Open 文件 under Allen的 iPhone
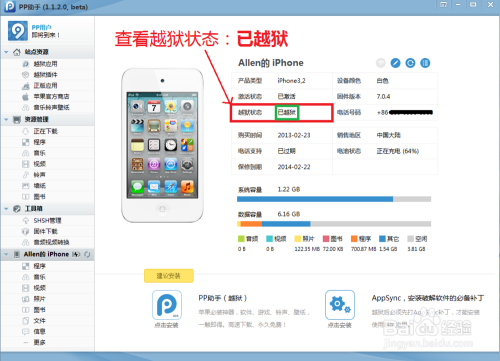The width and height of the screenshot is (500, 361). click(39, 321)
